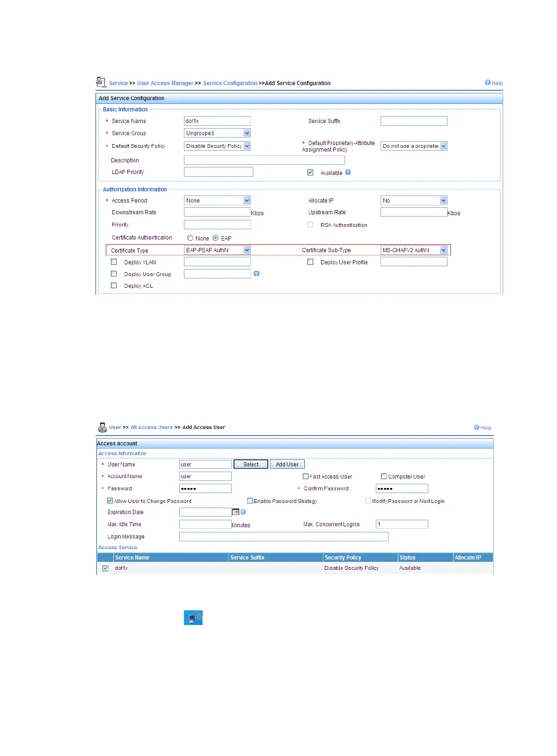Click the Service Suffix input field

(x=414, y=121)
